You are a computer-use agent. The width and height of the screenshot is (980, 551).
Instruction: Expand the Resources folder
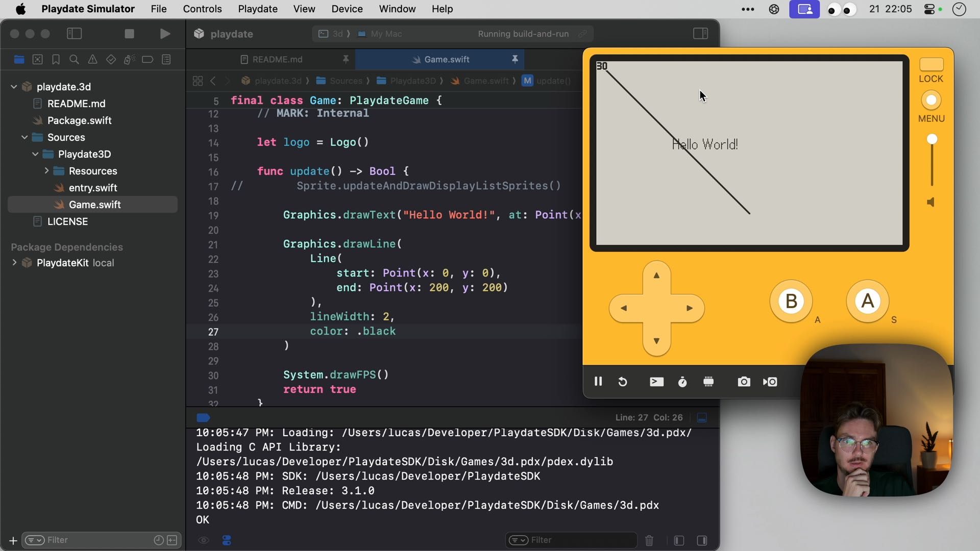[46, 171]
